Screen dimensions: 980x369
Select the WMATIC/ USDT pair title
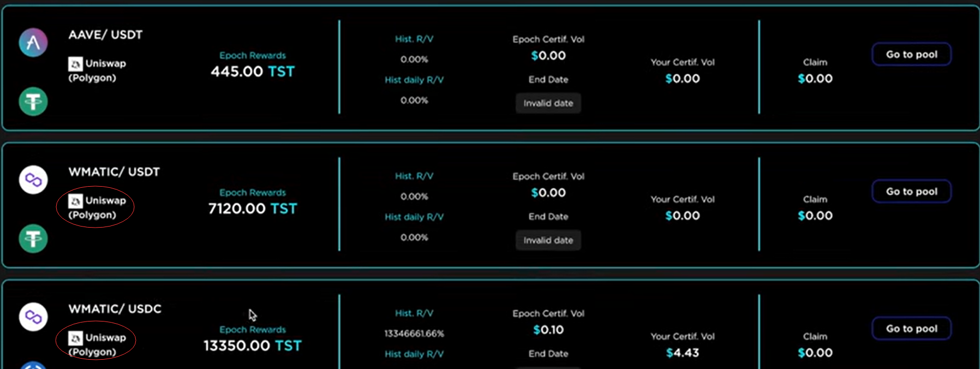[113, 172]
